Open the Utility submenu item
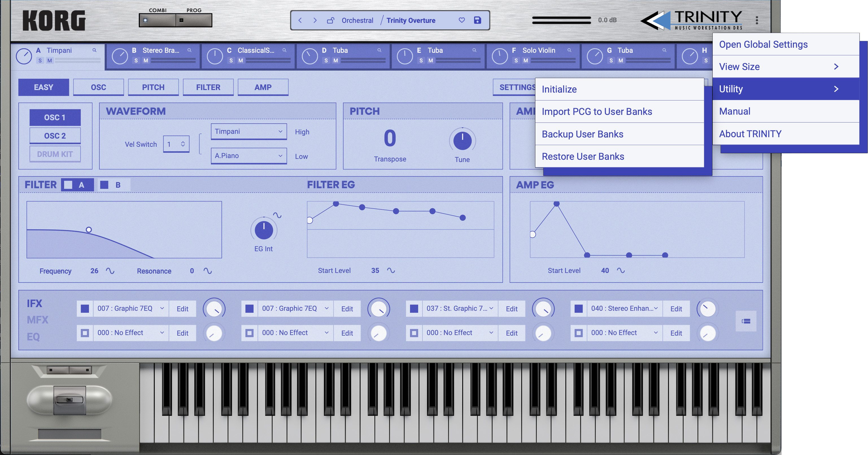The width and height of the screenshot is (868, 455). tap(786, 89)
